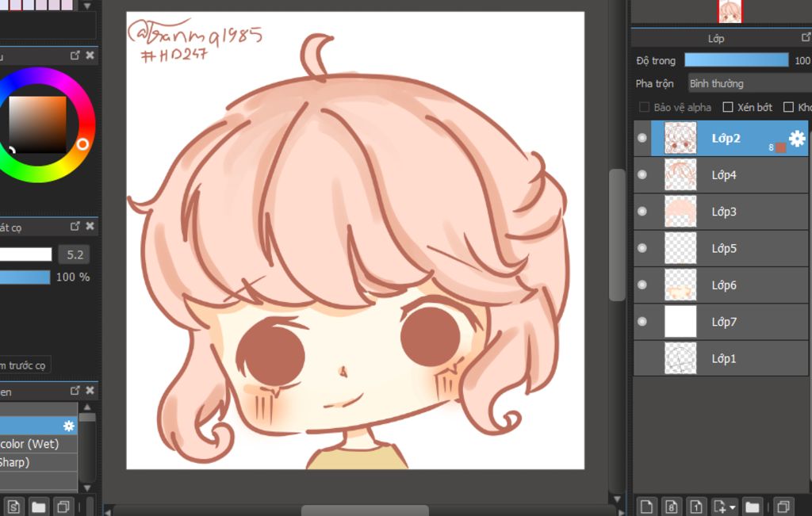Hide the Lớp5 layer
Screen dimensions: 812x516
[x=642, y=248]
